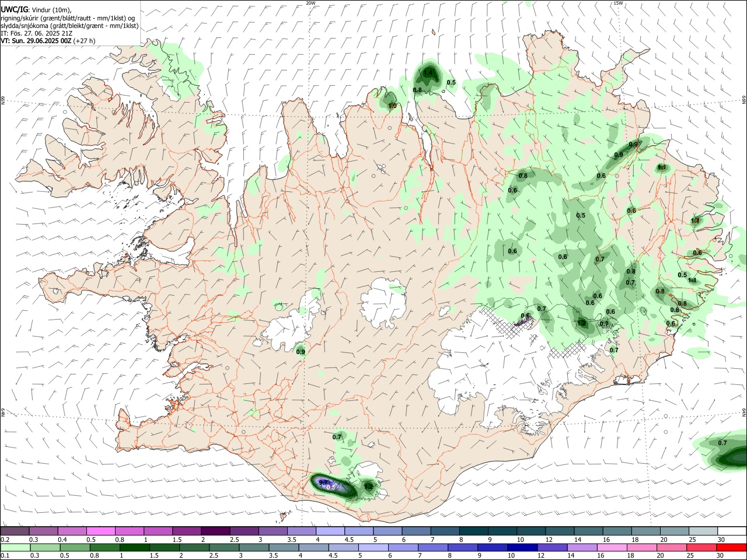Click the white 30 mm sleet legend swatch

click(732, 531)
